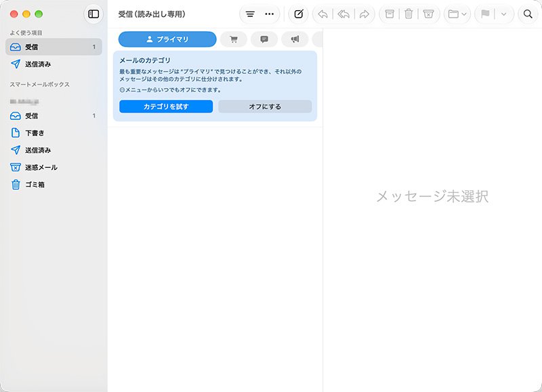Viewport: 542px width, 392px height.
Task: Click the Reply All double-arrow icon
Action: [343, 14]
